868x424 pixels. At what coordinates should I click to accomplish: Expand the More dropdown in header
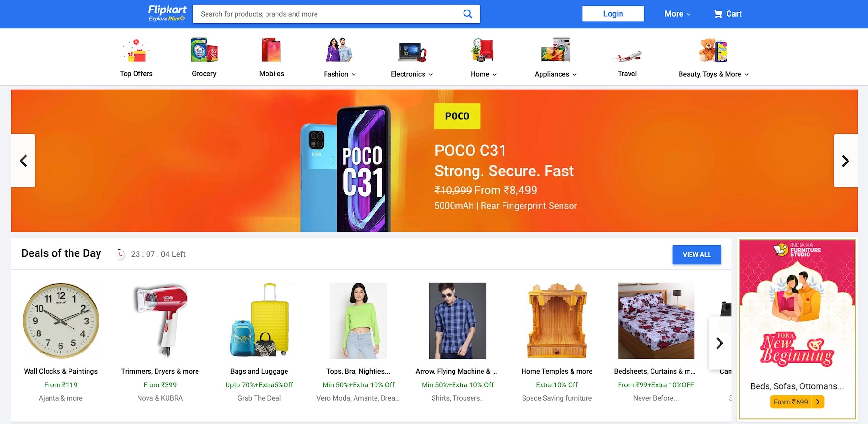(x=677, y=14)
